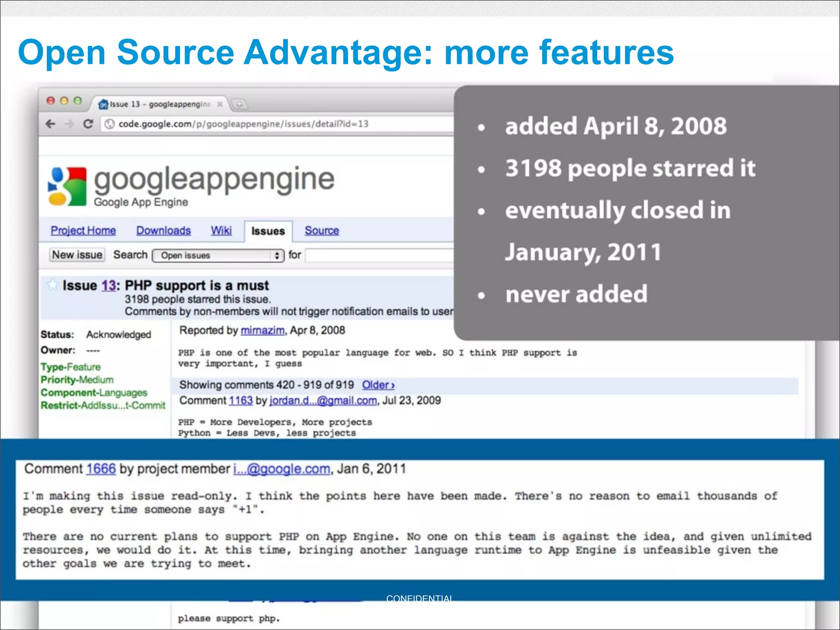The height and width of the screenshot is (630, 840).
Task: Click 'never added' bullet text
Action: coord(576,294)
